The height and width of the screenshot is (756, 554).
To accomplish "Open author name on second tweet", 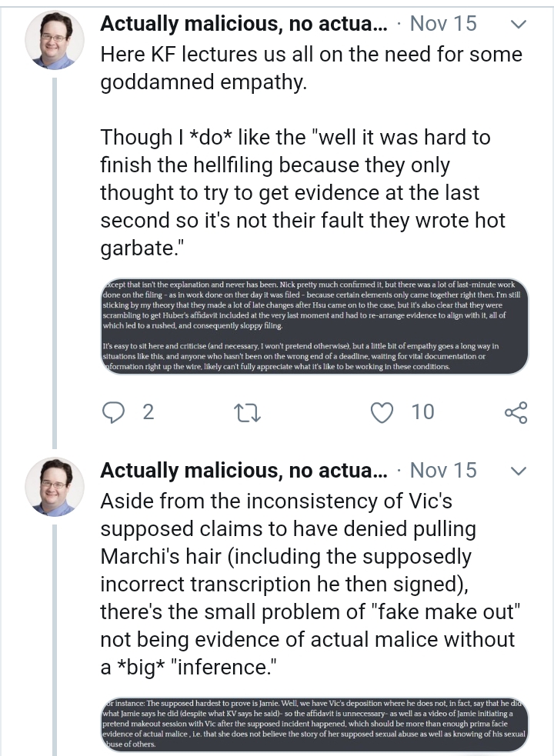I will 244,471.
